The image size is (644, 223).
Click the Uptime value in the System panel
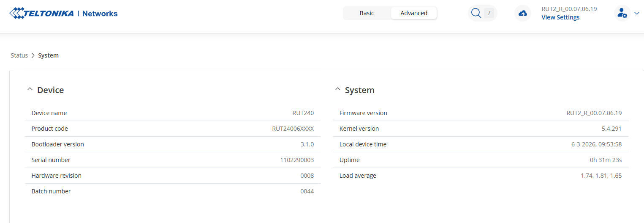tap(606, 160)
